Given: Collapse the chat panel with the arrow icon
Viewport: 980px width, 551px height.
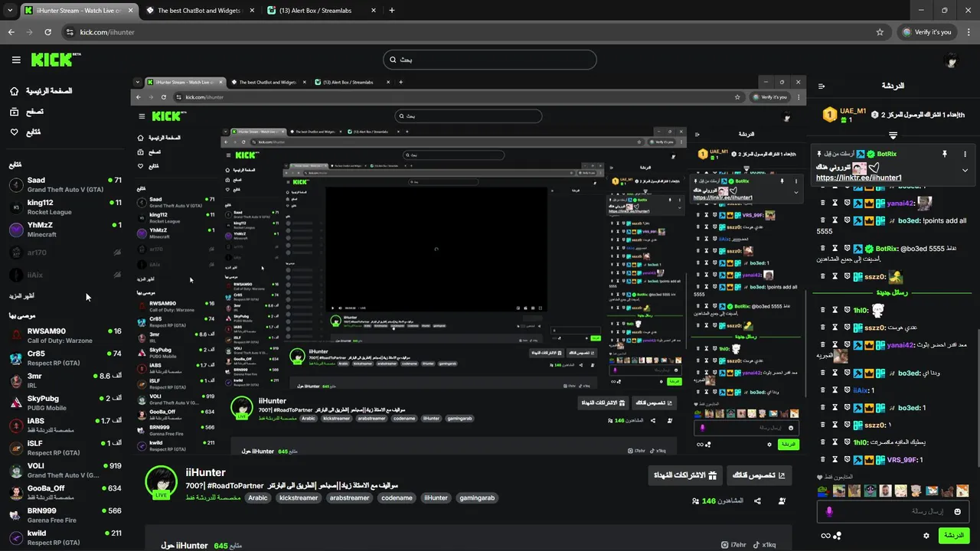Looking at the screenshot, I should point(822,86).
